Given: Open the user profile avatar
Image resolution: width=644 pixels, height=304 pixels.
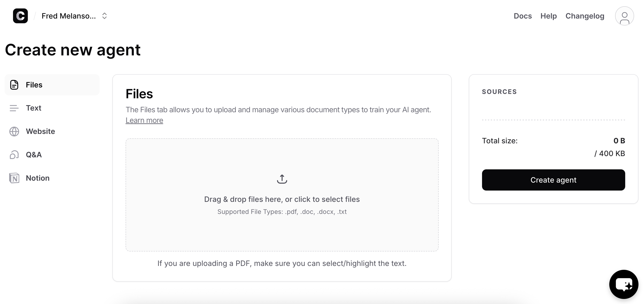Looking at the screenshot, I should 624,16.
